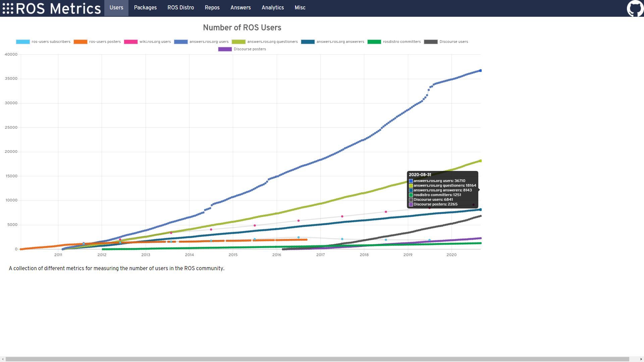Click the ROS Metrics dots logo
Viewport: 644px width, 362px height.
[8, 8]
